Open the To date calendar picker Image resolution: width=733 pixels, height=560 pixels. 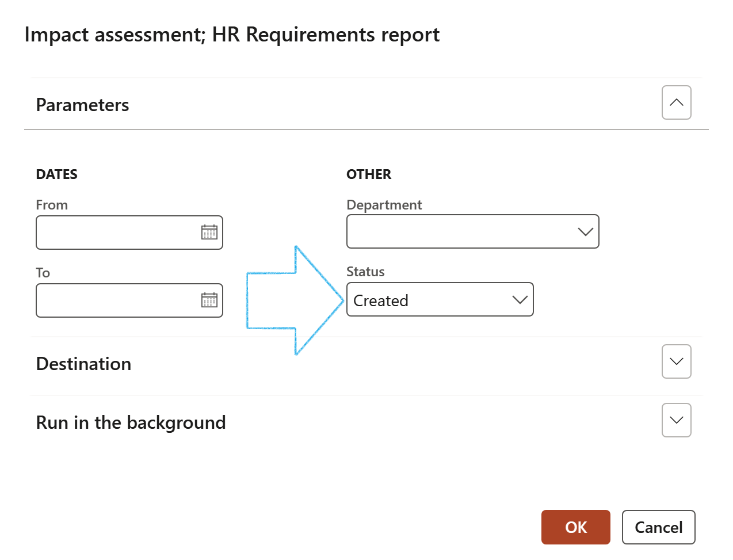[209, 300]
